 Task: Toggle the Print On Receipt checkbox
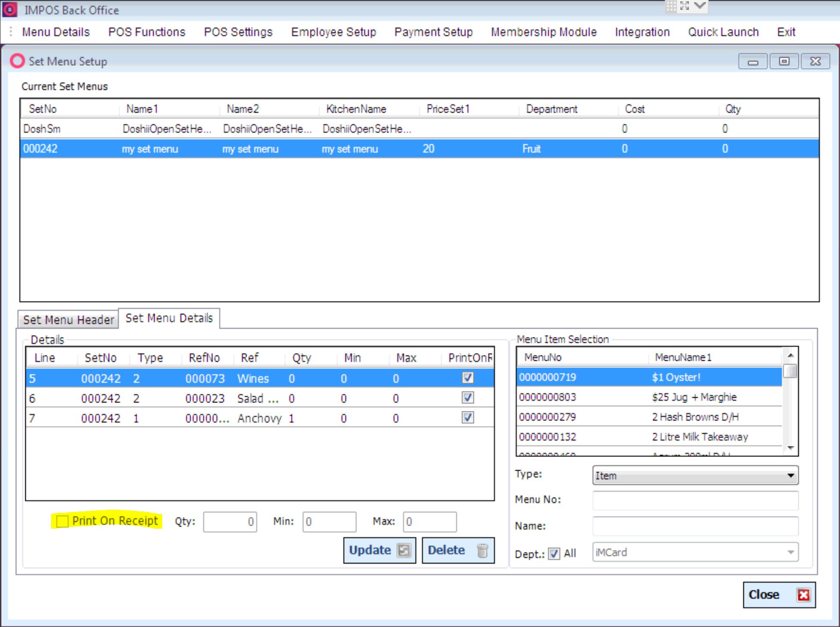click(62, 521)
